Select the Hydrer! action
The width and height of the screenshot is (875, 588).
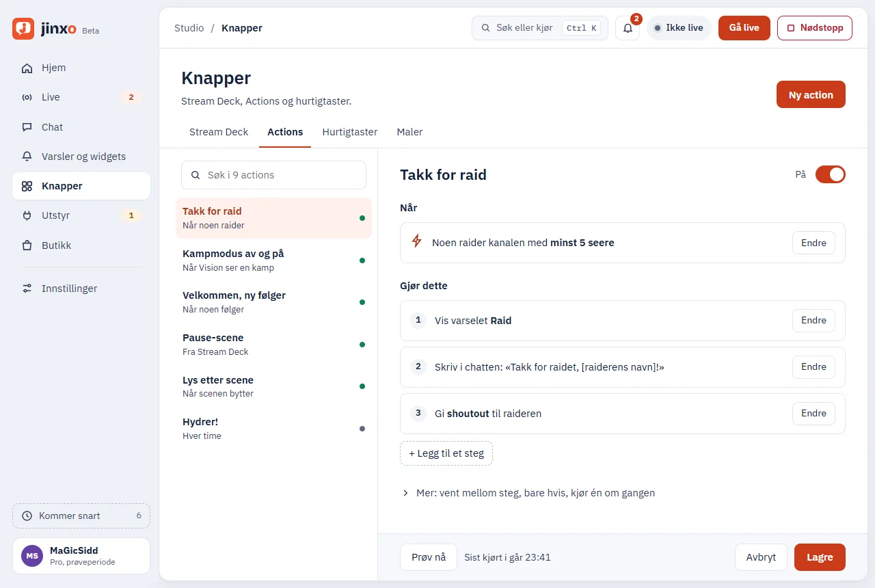pyautogui.click(x=273, y=429)
